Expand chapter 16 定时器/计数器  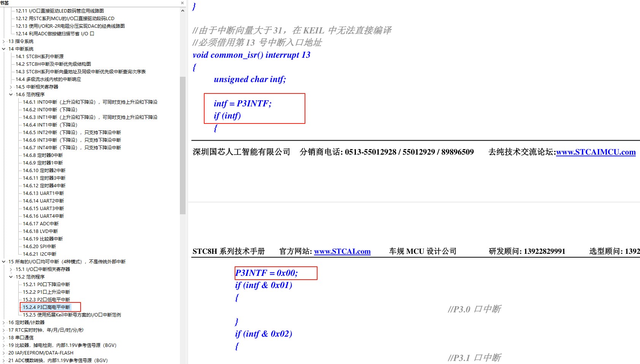click(4, 323)
